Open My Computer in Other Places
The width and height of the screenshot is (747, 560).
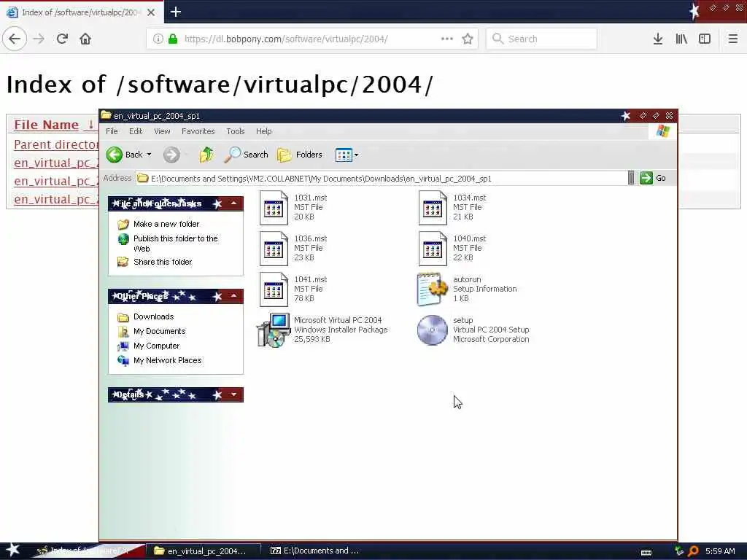[x=156, y=346]
